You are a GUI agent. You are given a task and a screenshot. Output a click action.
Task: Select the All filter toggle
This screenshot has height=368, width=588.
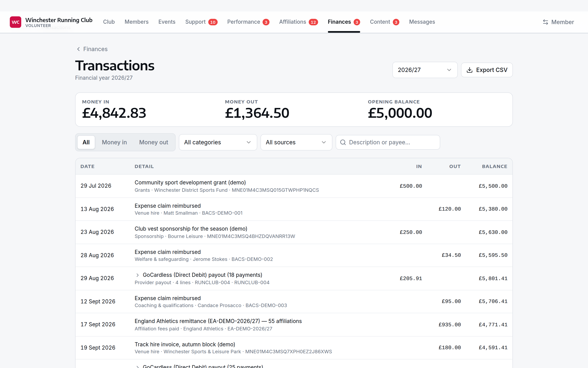[x=86, y=142]
